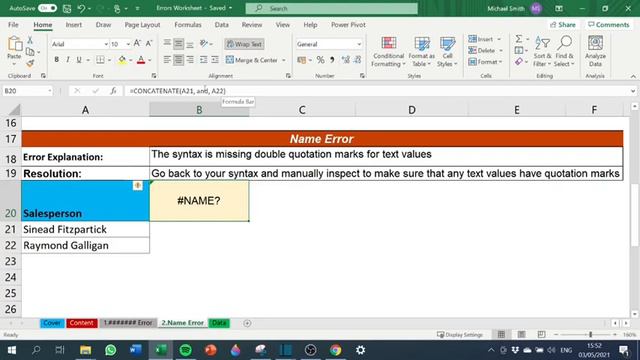
Task: Open the Content sheet tab
Action: tap(81, 323)
